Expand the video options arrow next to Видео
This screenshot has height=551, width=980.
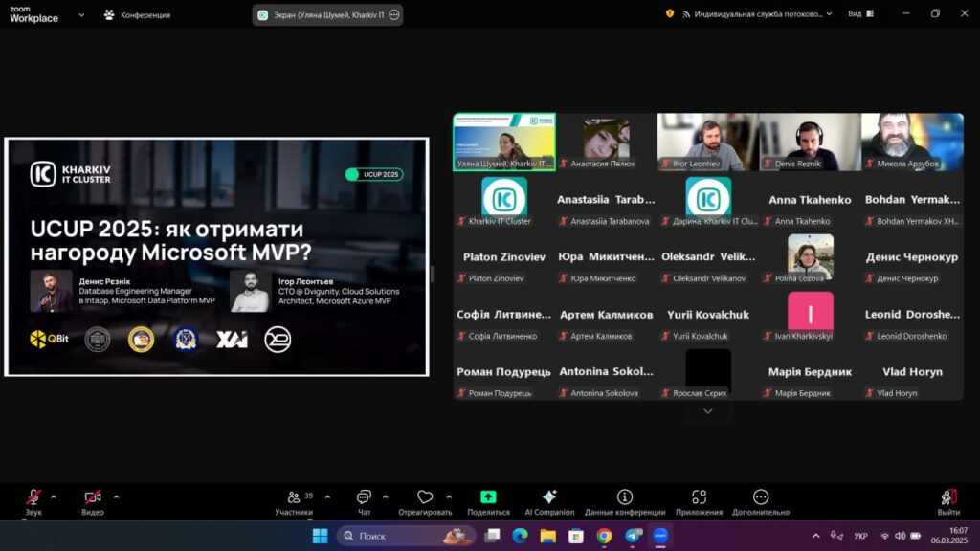click(116, 497)
